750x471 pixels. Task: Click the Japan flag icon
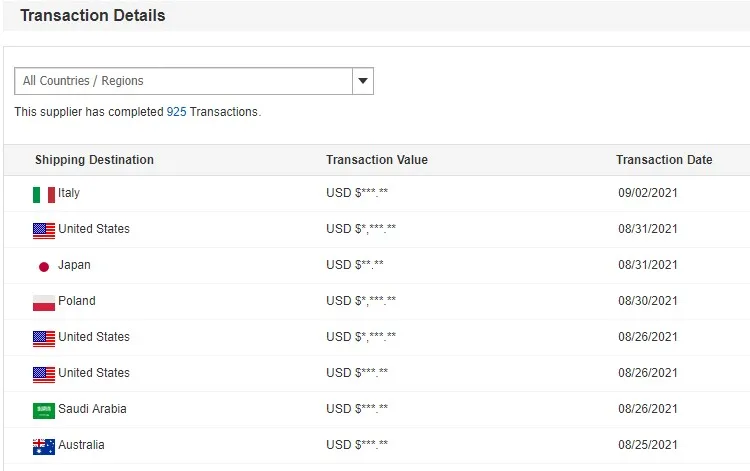coord(43,266)
